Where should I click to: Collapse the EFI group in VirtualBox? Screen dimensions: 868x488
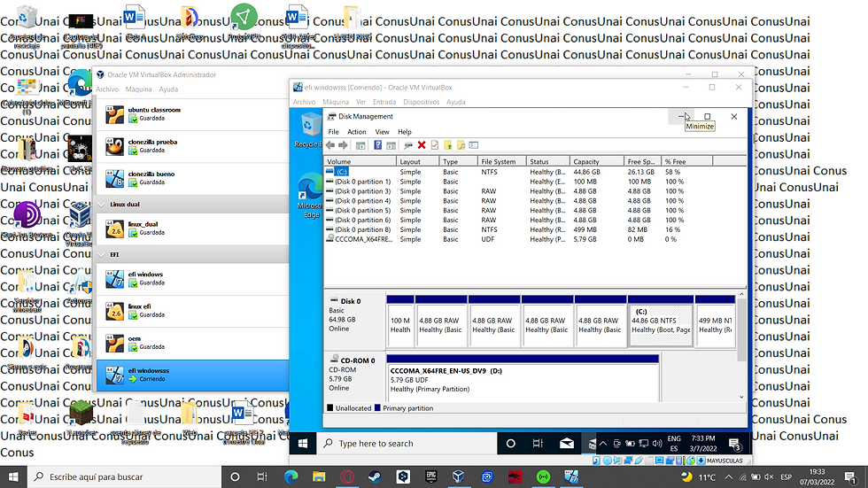(x=101, y=253)
